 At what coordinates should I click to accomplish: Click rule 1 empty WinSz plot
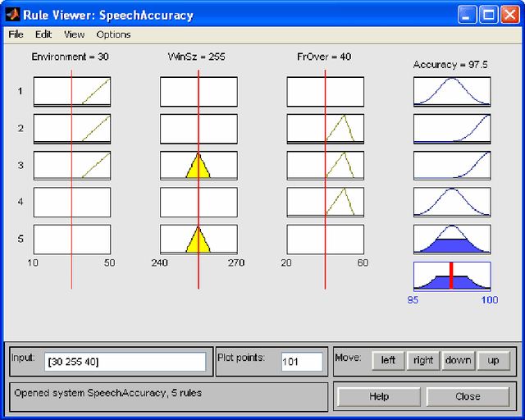coord(199,92)
